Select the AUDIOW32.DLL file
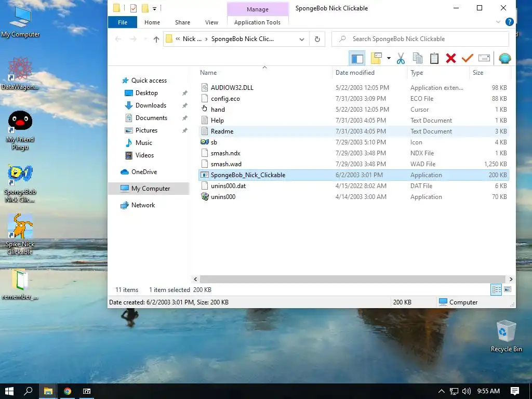Viewport: 532px width, 399px height. pyautogui.click(x=354, y=87)
